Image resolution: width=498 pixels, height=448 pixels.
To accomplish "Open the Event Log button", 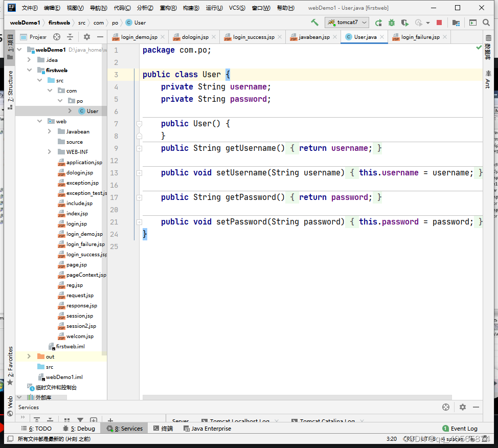I will click(x=460, y=429).
